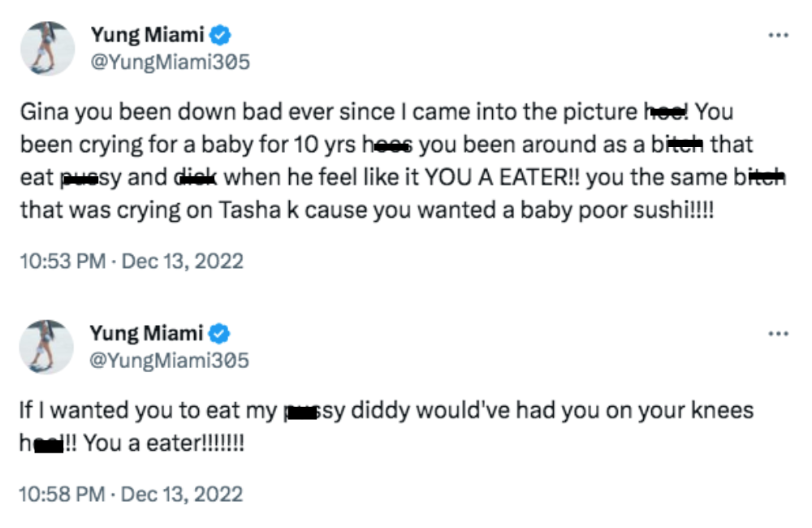Click the verified badge in the second tweet
The height and width of the screenshot is (528, 812).
point(221,333)
